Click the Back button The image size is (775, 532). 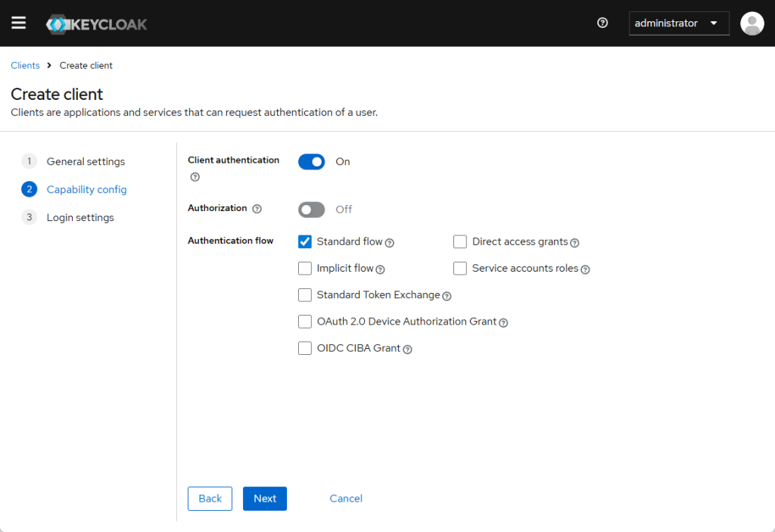(x=210, y=499)
